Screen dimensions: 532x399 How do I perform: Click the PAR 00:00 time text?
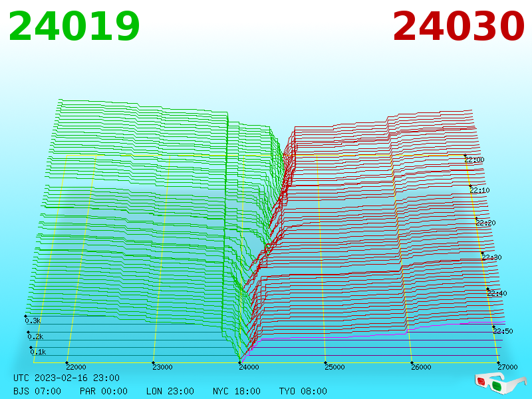[104, 391]
